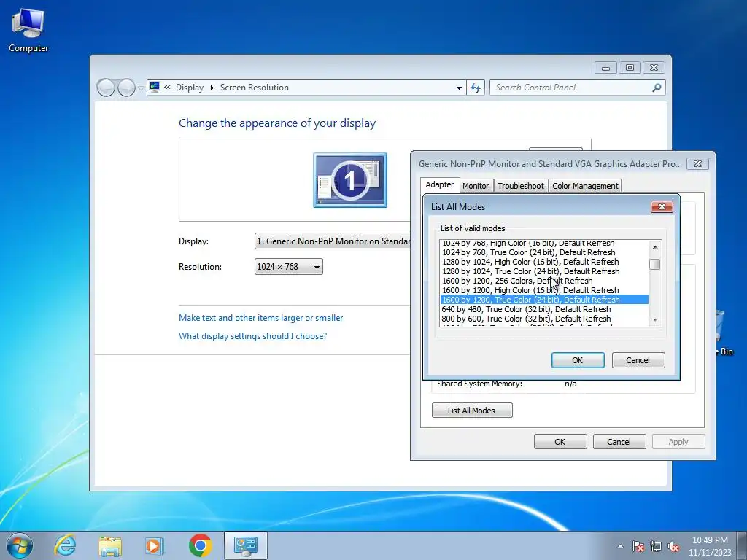
Task: Click the List All Modes button
Action: point(472,411)
